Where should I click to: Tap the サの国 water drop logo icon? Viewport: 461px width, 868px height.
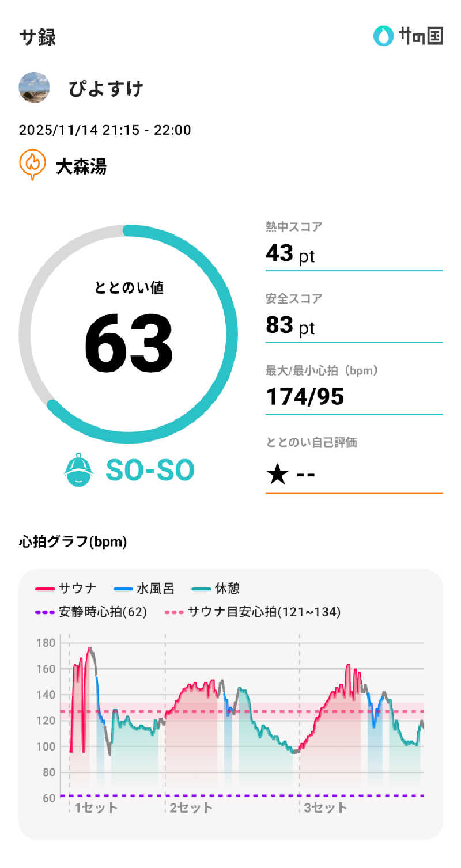pyautogui.click(x=382, y=36)
